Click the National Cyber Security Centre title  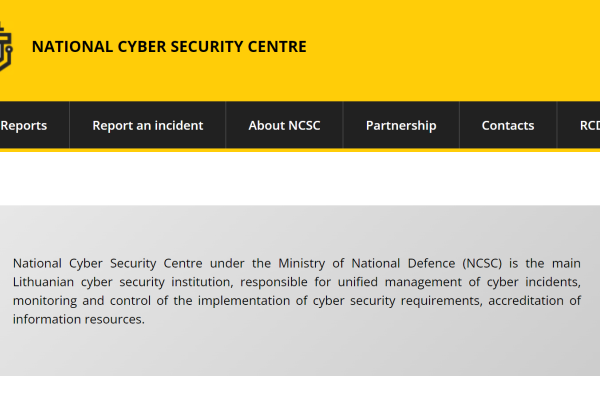tap(169, 47)
